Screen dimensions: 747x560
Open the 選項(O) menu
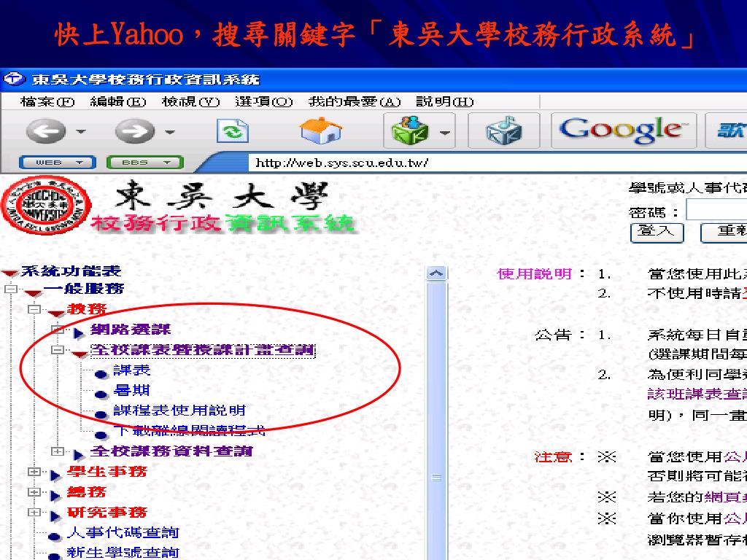click(x=263, y=101)
